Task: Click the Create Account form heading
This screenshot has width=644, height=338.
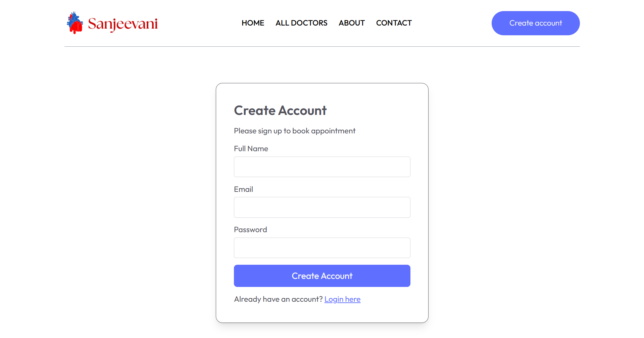Action: 280,111
